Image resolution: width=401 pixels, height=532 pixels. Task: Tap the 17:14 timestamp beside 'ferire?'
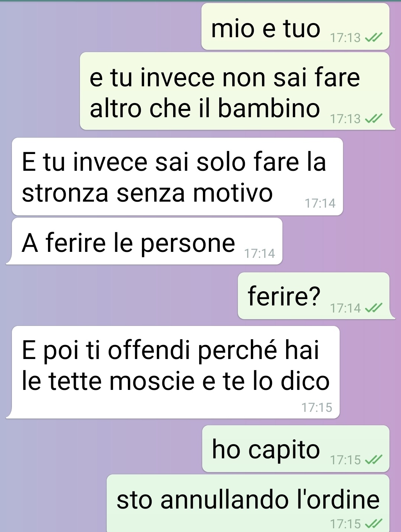click(x=345, y=308)
